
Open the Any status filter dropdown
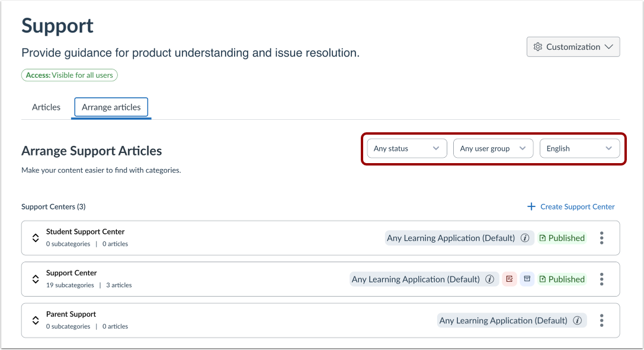[406, 148]
